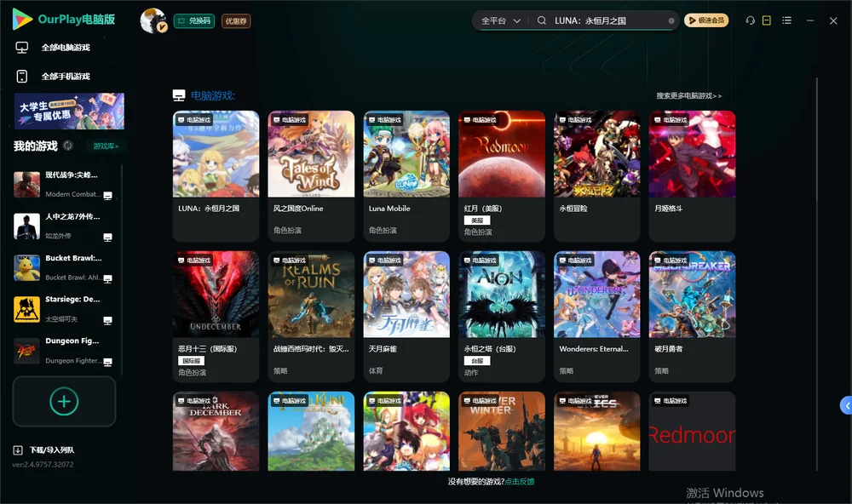The width and height of the screenshot is (852, 504).
Task: Open the 红月 (美服) Redmoon card
Action: point(502,176)
